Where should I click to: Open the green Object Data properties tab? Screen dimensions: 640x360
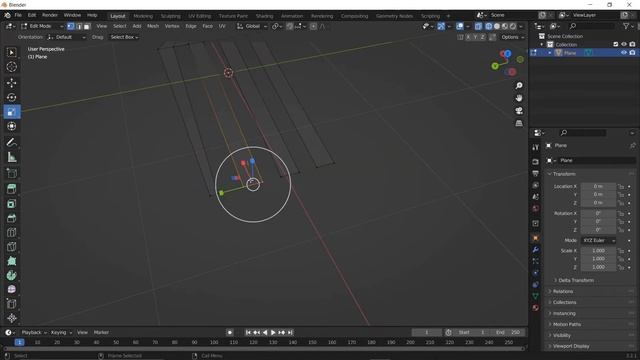[536, 296]
